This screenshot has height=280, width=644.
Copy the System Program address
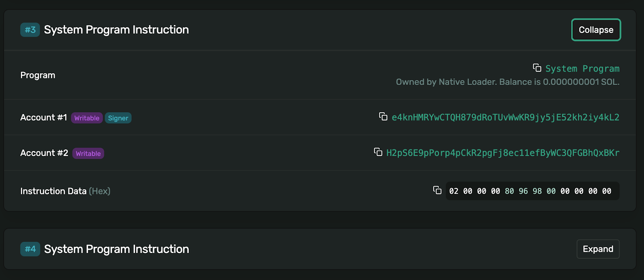tap(537, 68)
